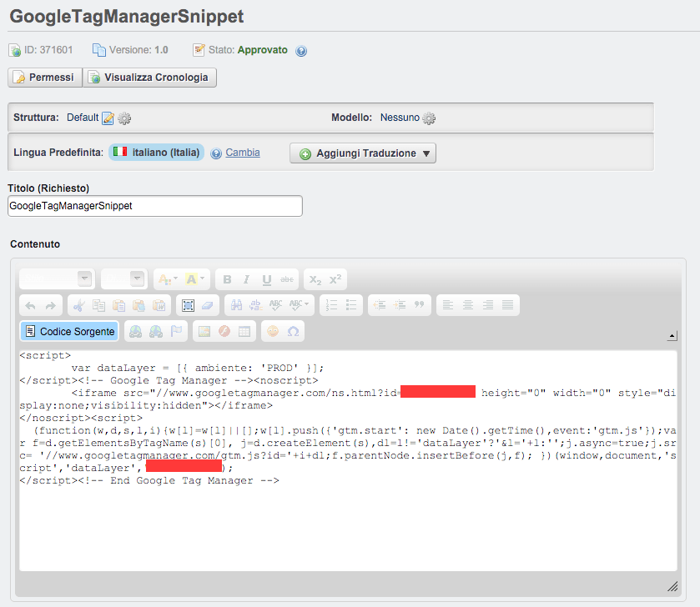Click the gear icon beside Struttura Default

[x=124, y=118]
